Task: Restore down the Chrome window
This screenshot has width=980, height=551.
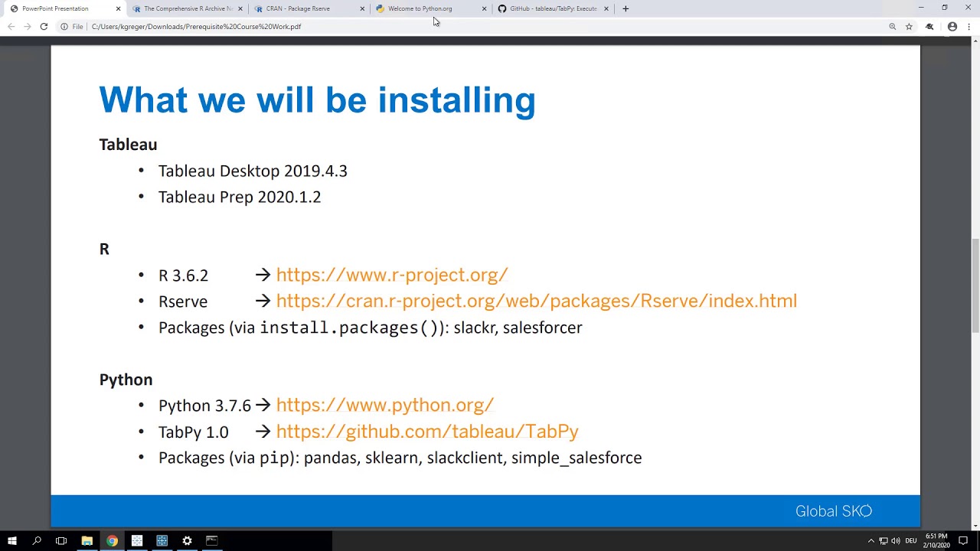Action: pyautogui.click(x=945, y=8)
